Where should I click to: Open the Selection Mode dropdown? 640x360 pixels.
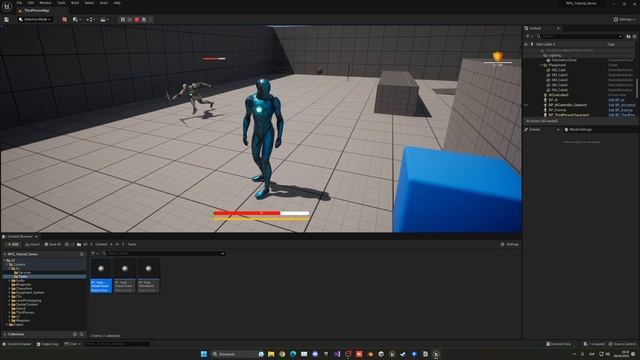(x=36, y=19)
